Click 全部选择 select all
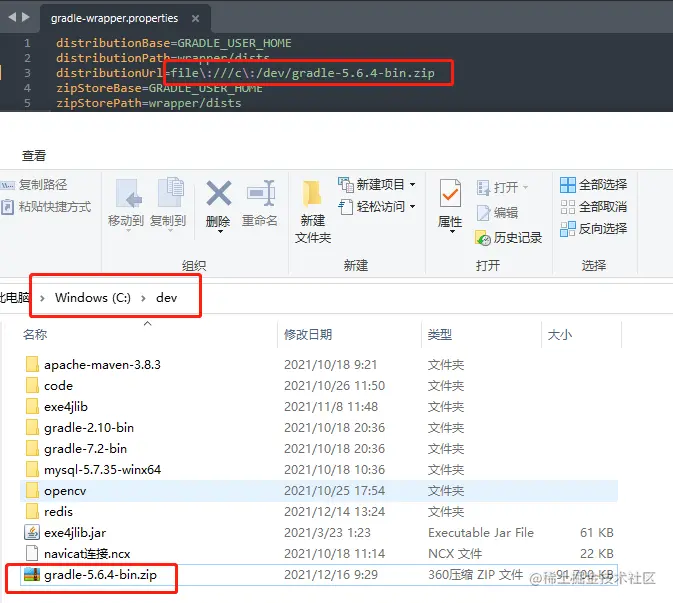Screen dimensions: 673x603 (594, 185)
